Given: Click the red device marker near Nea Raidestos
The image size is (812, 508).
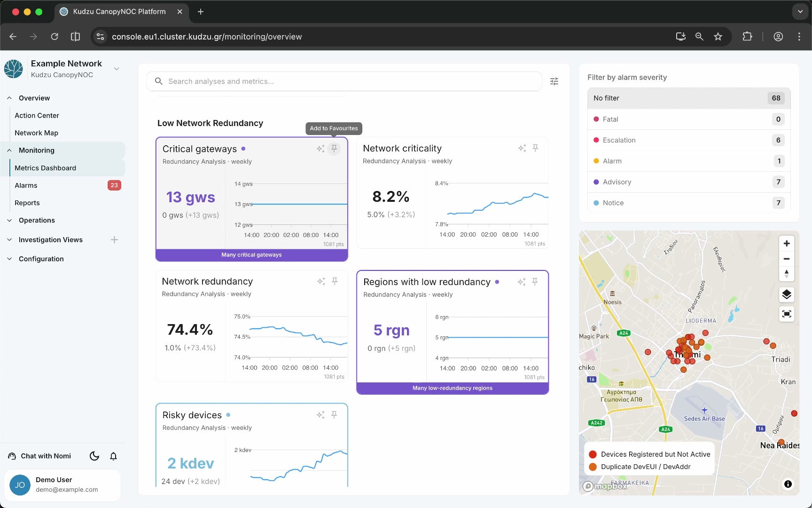Looking at the screenshot, I should pyautogui.click(x=794, y=413).
